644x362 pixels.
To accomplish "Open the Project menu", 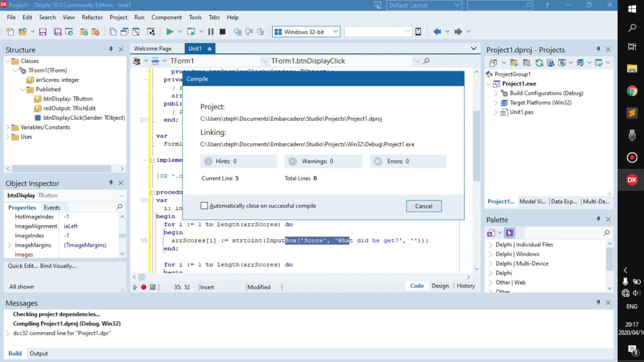I will [x=119, y=17].
